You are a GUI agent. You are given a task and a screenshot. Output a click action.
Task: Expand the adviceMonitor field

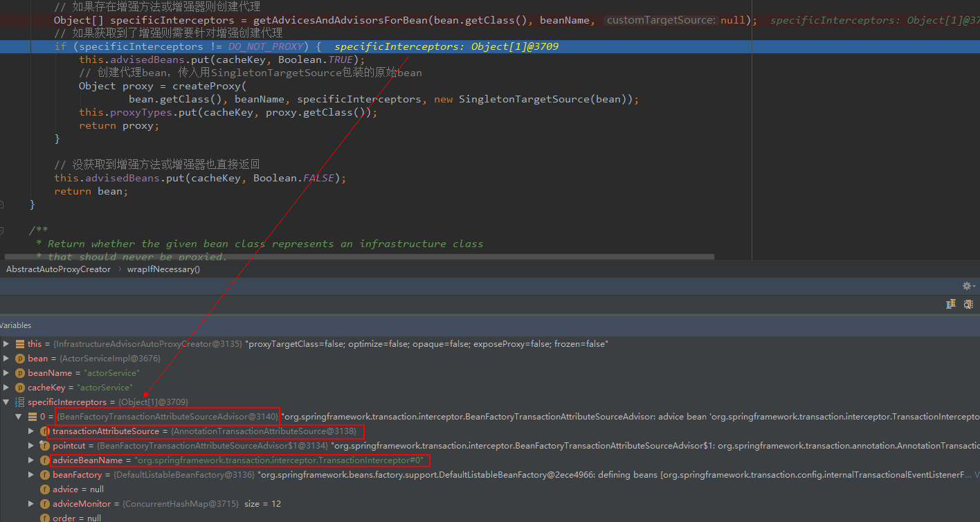pos(31,504)
